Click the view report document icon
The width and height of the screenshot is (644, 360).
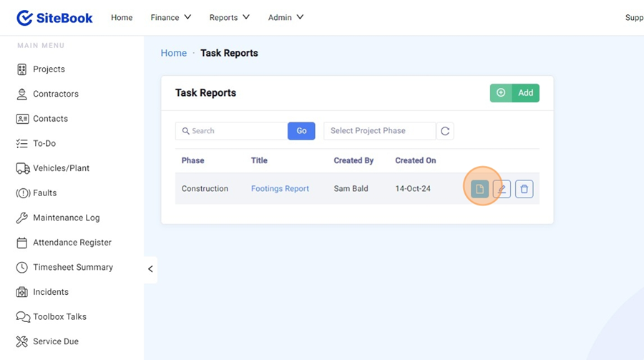tap(479, 189)
